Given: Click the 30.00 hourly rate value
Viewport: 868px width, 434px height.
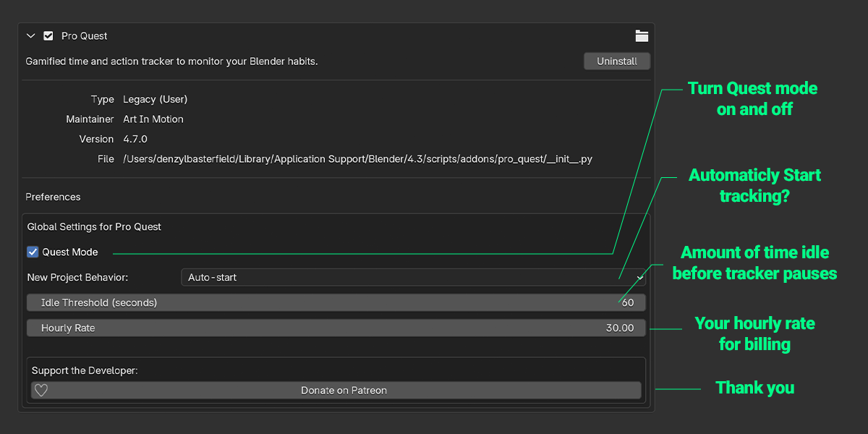Looking at the screenshot, I should 620,328.
